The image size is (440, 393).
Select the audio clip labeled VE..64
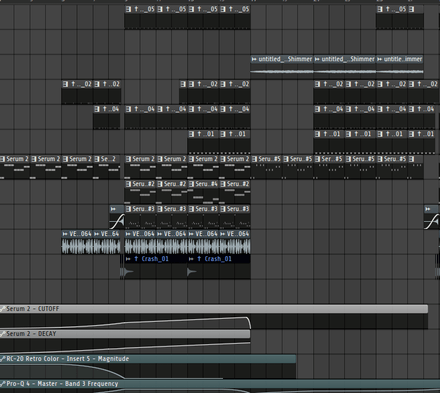tap(107, 242)
